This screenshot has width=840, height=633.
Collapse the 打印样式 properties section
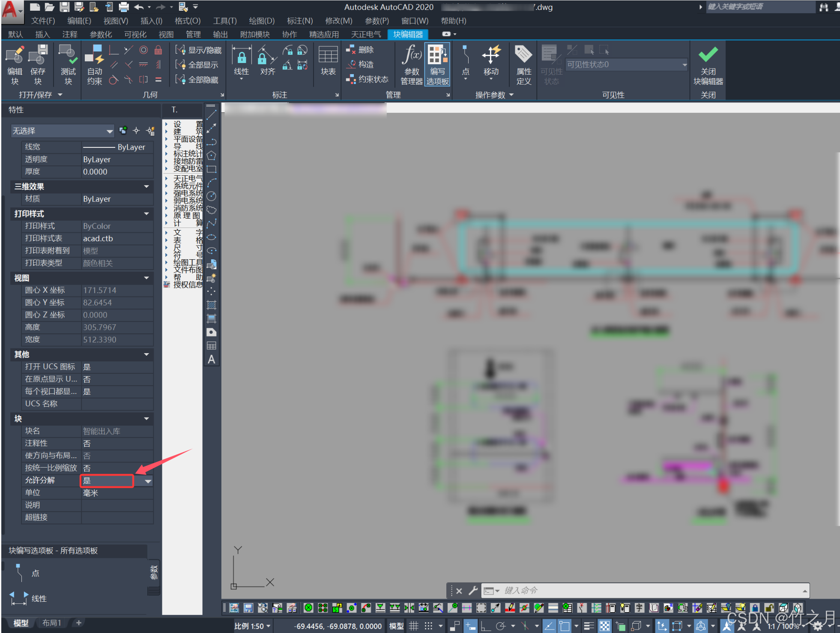tap(146, 213)
